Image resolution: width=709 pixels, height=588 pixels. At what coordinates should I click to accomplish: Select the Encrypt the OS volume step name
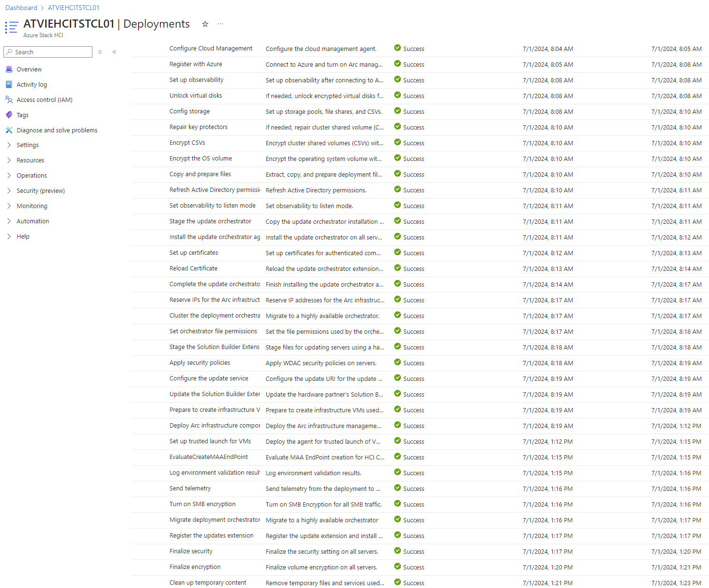pos(200,159)
